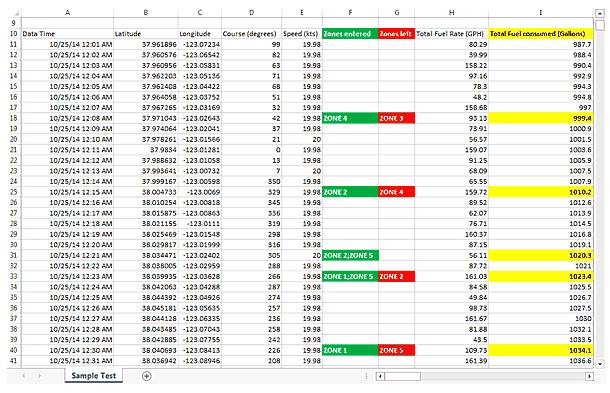The height and width of the screenshot is (393, 610).
Task: Click horizontal scrollbar right arrow
Action: 589,376
